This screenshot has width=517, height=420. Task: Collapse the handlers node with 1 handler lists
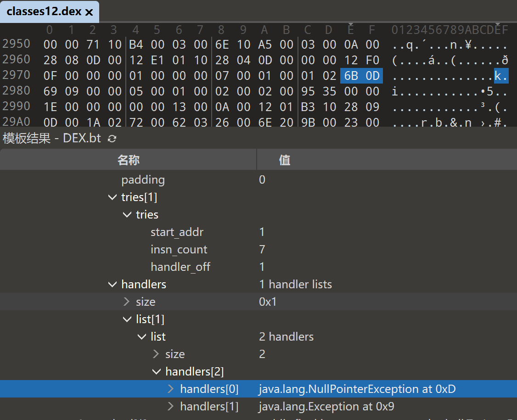(x=112, y=284)
